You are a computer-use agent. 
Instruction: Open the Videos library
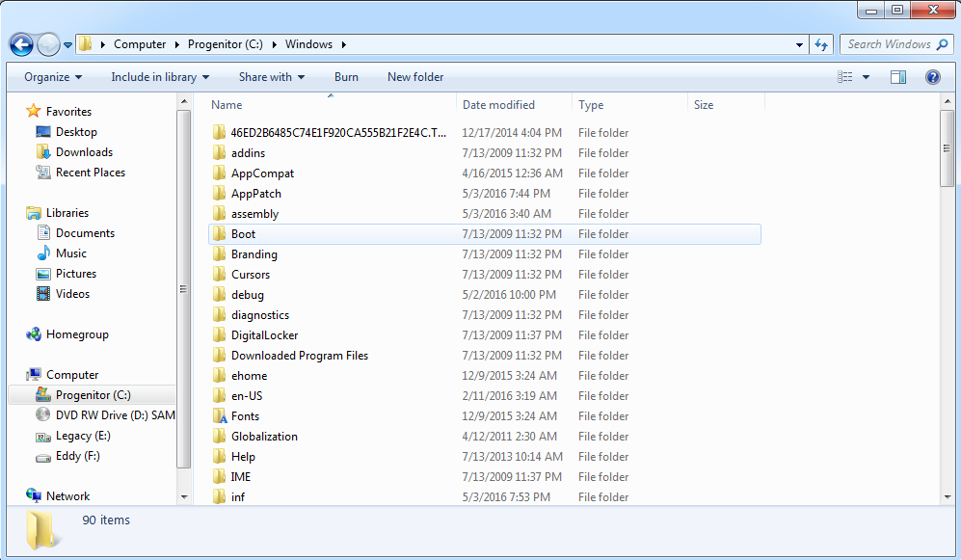72,293
